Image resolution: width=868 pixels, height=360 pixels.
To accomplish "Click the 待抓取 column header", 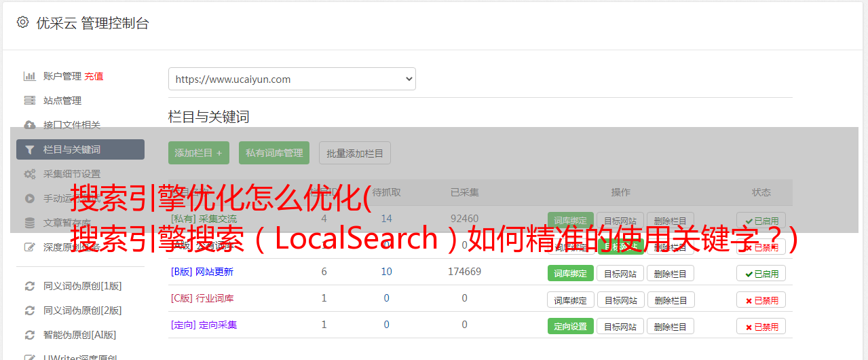I will click(x=386, y=192).
